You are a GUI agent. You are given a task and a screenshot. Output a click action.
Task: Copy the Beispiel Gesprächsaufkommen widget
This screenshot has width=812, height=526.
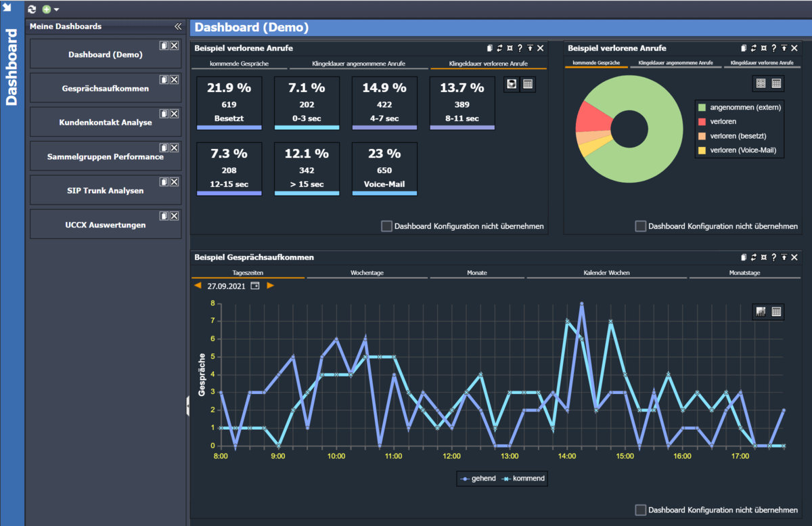[x=744, y=257]
